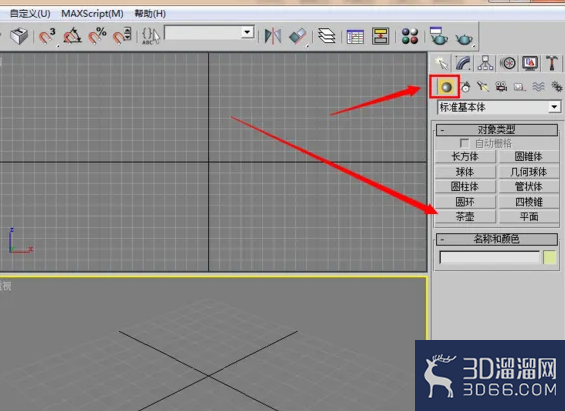Collapse the 名称和颜色 rollout
Screen dimensions: 565x411
[497, 239]
